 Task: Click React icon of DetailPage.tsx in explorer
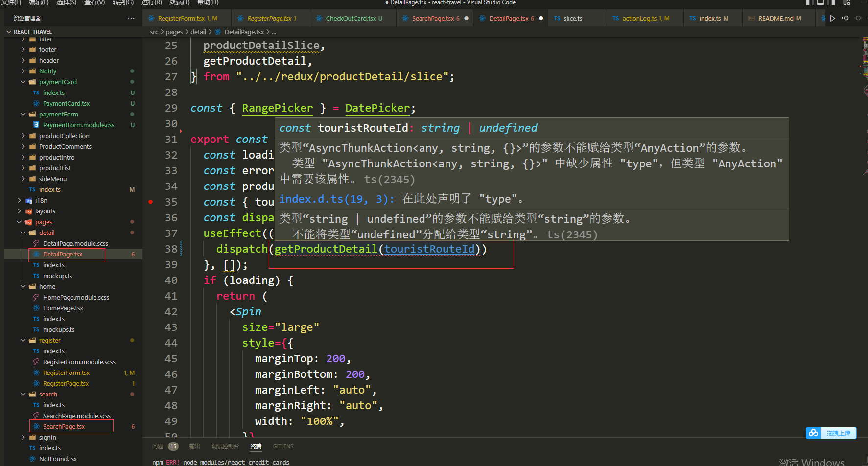tap(36, 254)
